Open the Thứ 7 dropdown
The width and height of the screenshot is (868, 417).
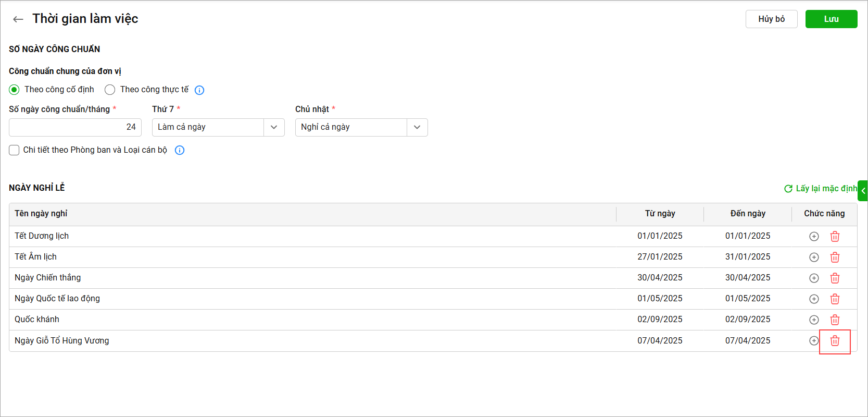218,127
